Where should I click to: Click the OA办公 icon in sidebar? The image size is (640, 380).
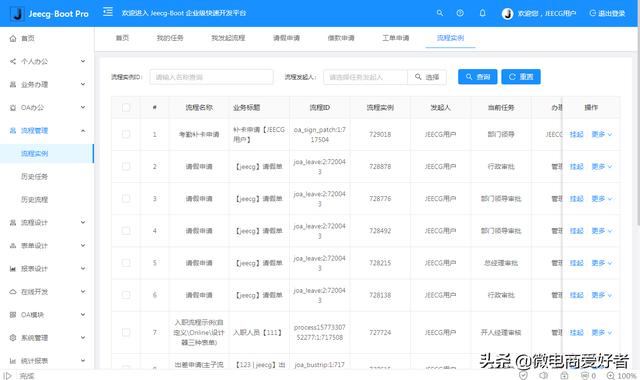pyautogui.click(x=13, y=107)
